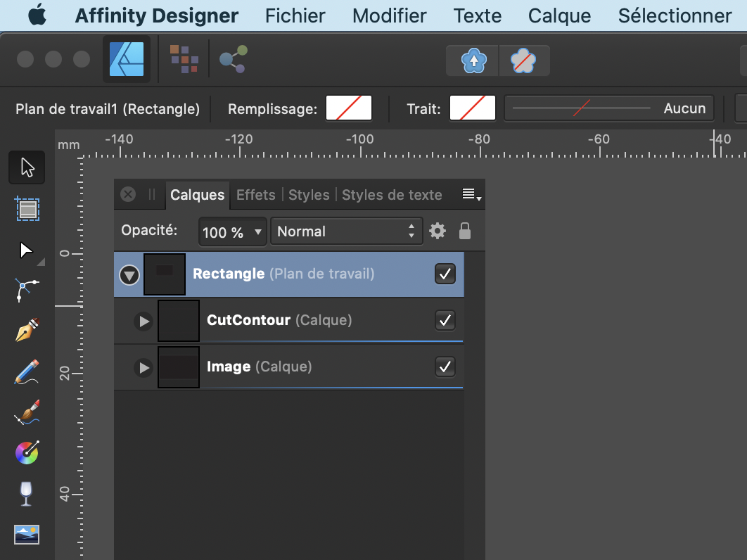747x560 pixels.
Task: Click the sync defaults from selection icon
Action: (473, 61)
